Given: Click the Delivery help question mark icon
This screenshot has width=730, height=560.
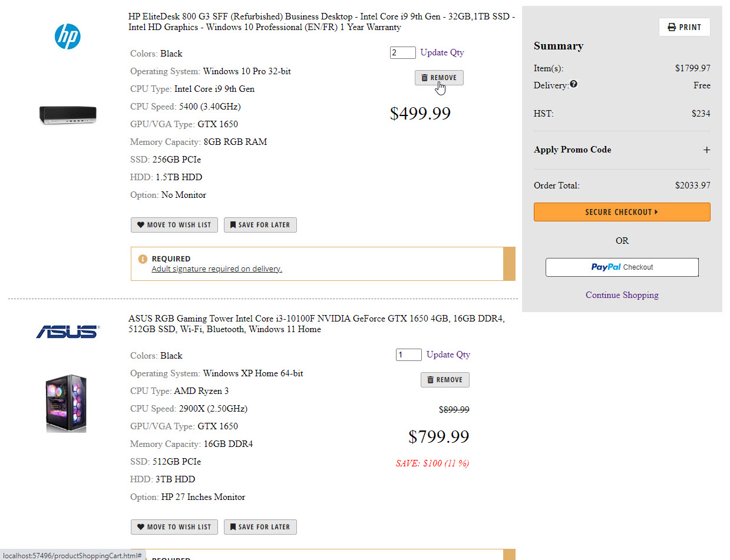Looking at the screenshot, I should 574,84.
